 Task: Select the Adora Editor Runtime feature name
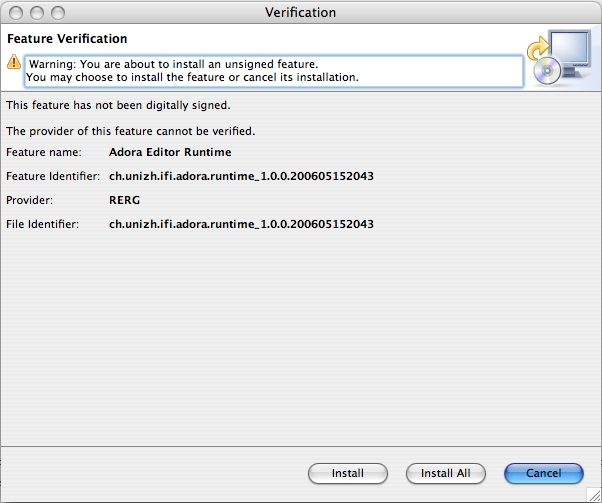(170, 152)
